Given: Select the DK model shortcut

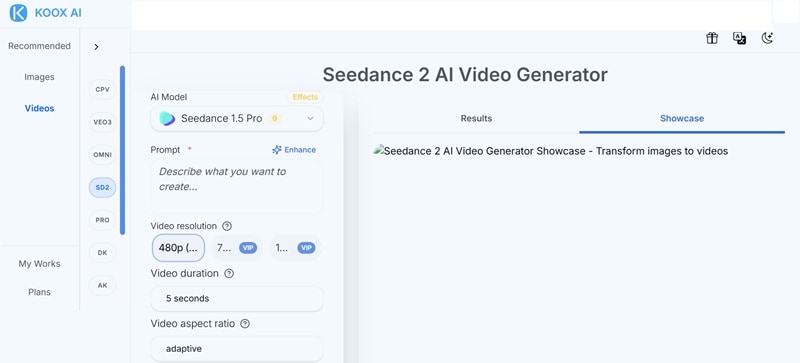Looking at the screenshot, I should [103, 253].
